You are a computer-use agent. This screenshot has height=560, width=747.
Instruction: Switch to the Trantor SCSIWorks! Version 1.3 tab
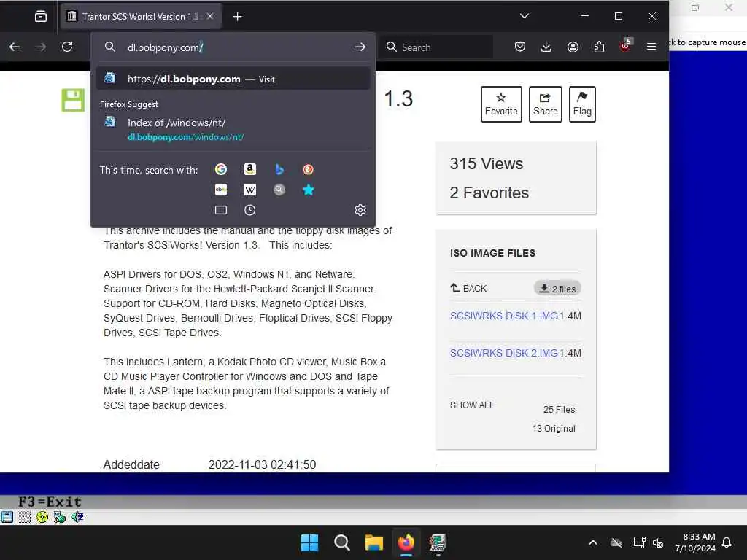tap(141, 17)
